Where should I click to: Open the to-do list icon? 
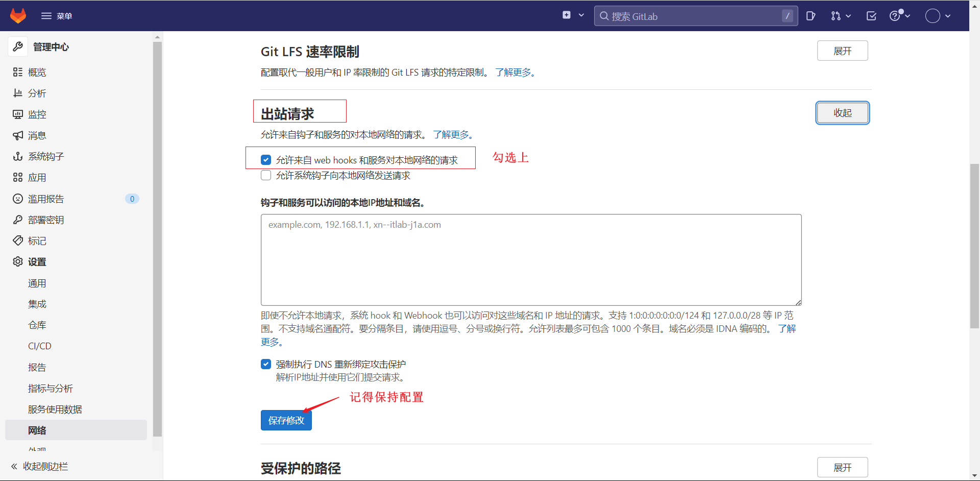click(x=871, y=16)
